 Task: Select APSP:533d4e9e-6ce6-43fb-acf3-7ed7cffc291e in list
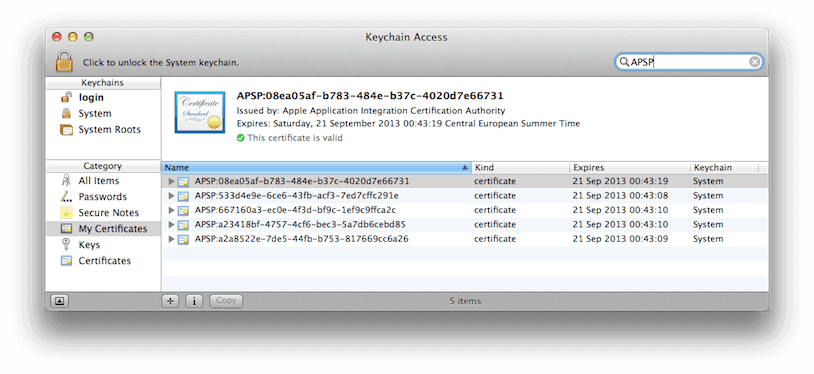pyautogui.click(x=297, y=196)
